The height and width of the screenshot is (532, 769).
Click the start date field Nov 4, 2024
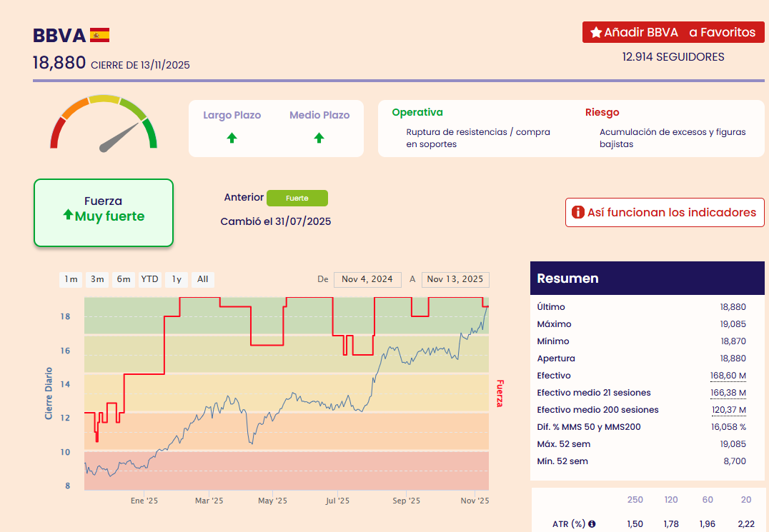(x=367, y=279)
